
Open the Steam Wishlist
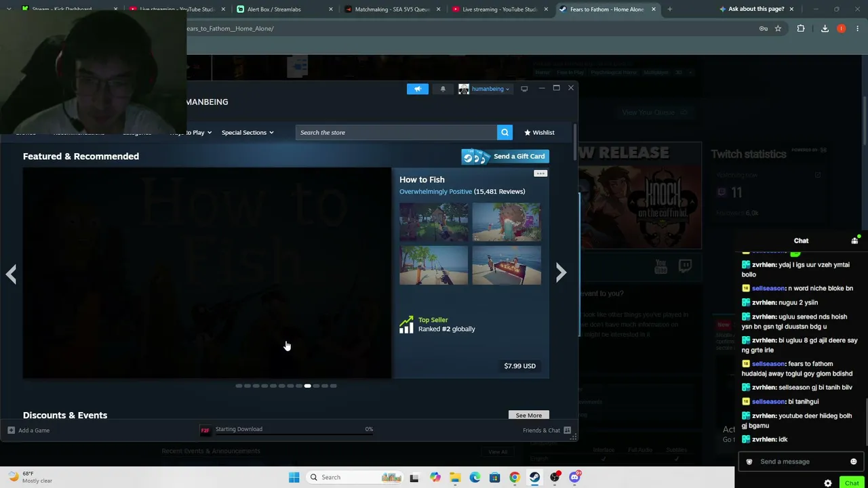tap(539, 132)
